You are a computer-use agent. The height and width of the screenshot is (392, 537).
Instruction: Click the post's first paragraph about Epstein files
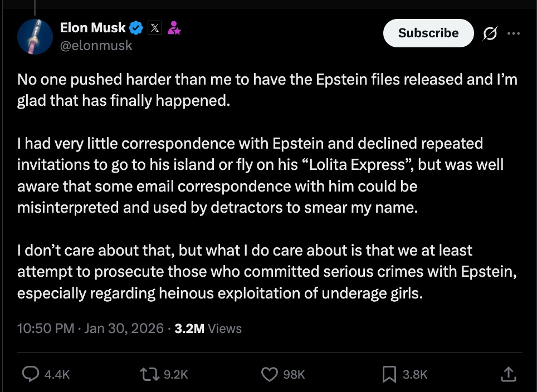pyautogui.click(x=267, y=91)
